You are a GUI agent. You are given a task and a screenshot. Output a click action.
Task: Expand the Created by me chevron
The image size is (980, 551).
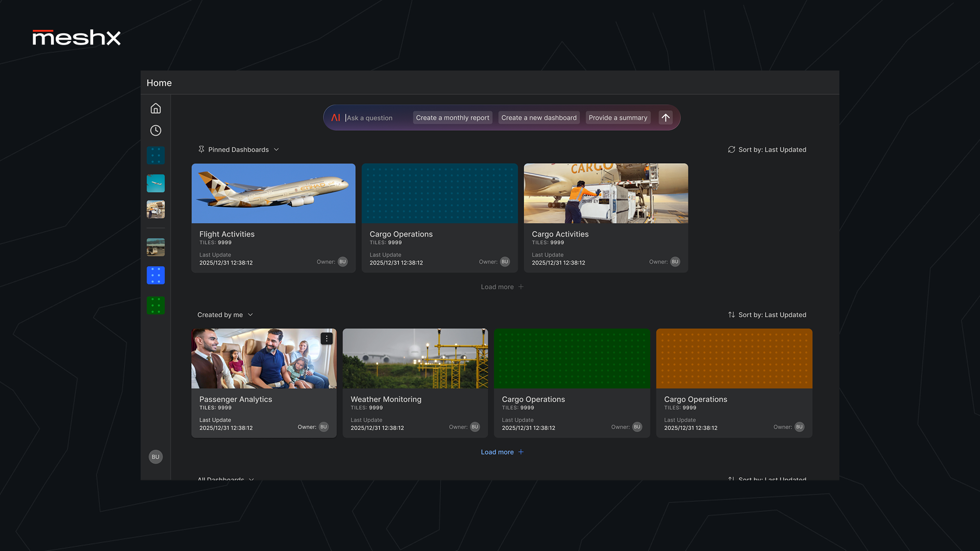pos(250,315)
